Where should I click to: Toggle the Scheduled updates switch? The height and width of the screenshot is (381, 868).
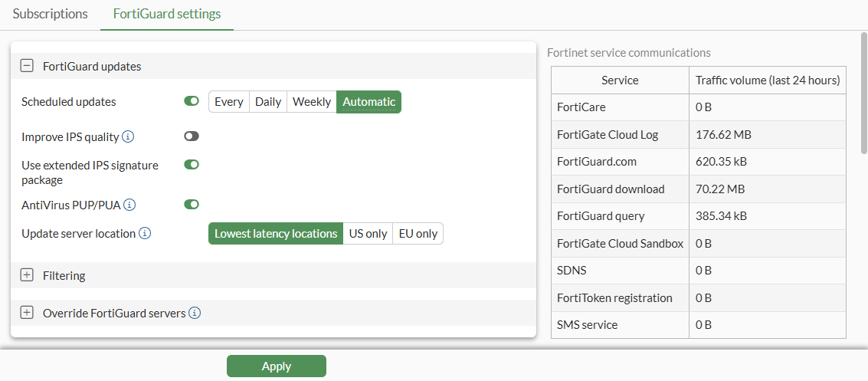[x=192, y=101]
